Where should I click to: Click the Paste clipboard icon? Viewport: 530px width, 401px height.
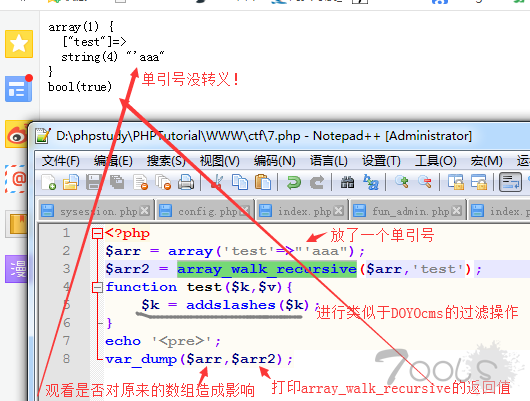pyautogui.click(x=263, y=182)
